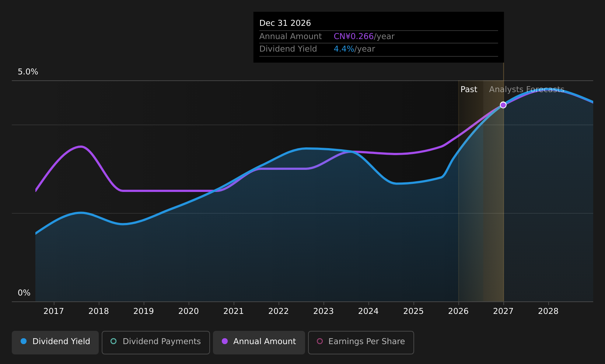Click the 4.4%/year tooltip value
The height and width of the screenshot is (364, 605).
tap(354, 49)
